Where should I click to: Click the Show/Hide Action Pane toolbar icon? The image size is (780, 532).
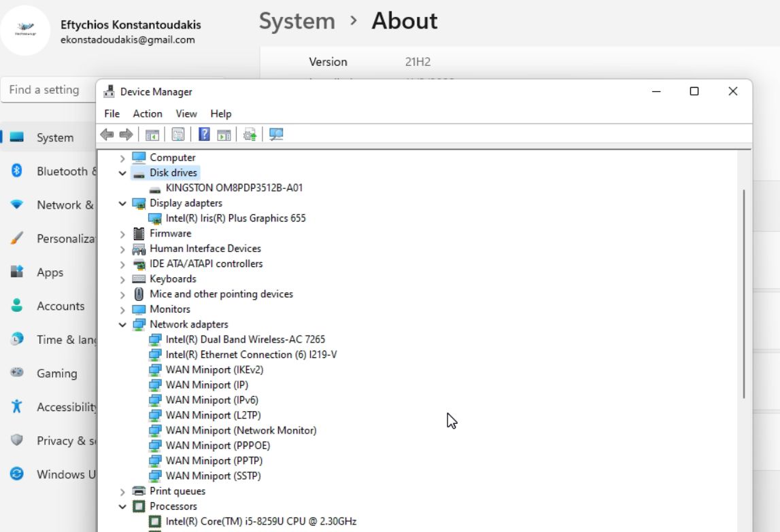224,135
